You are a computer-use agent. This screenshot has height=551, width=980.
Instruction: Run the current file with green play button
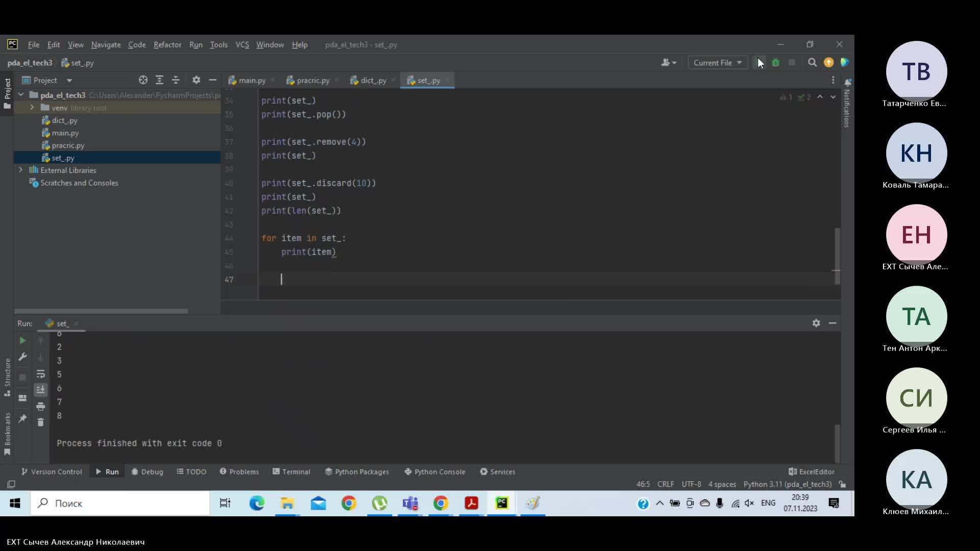pyautogui.click(x=759, y=62)
